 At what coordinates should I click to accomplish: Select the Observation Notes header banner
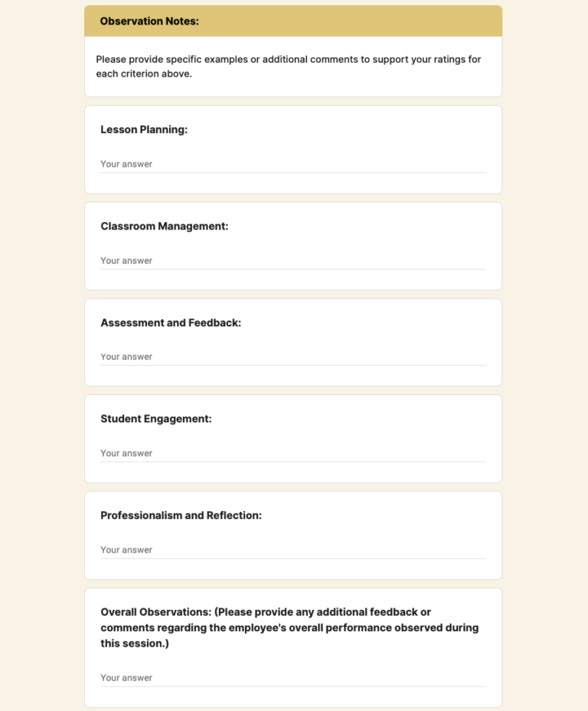[293, 21]
